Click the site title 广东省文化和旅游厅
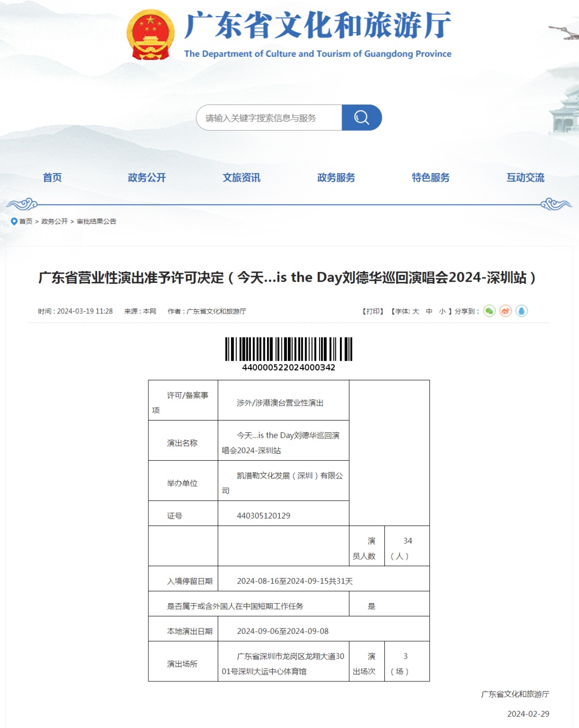Image resolution: width=579 pixels, height=728 pixels. click(x=317, y=25)
